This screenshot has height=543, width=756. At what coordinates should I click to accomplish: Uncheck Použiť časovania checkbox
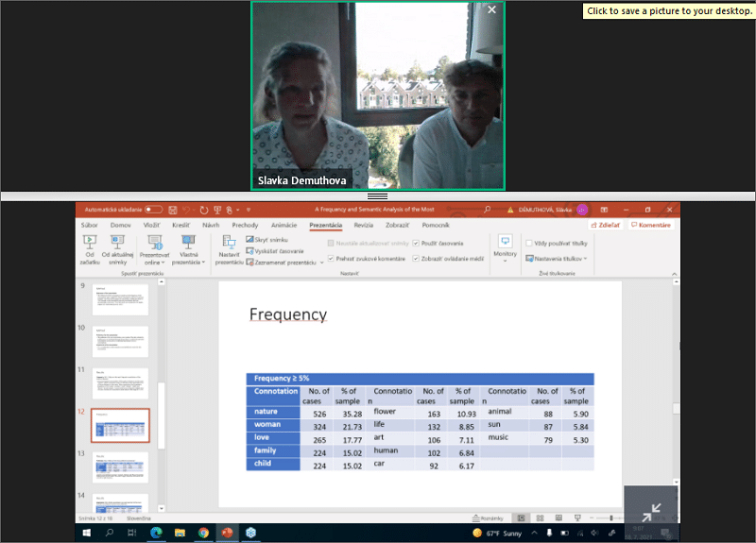(417, 243)
